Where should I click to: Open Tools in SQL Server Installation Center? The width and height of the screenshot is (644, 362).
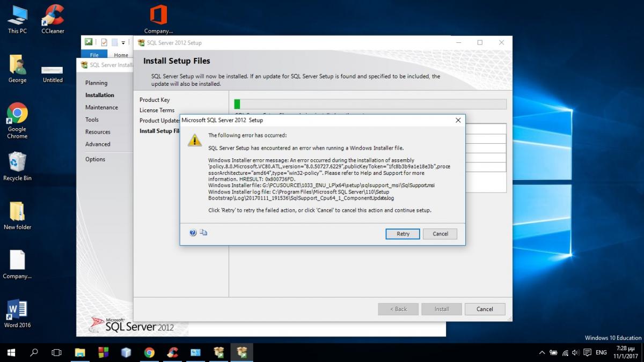(92, 120)
